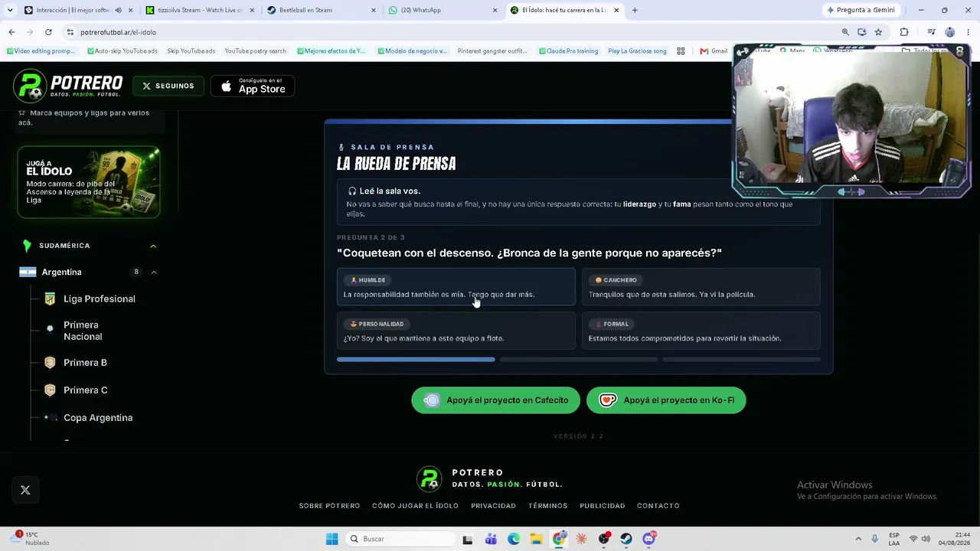Open a new browser tab
980x551 pixels.
click(x=635, y=10)
